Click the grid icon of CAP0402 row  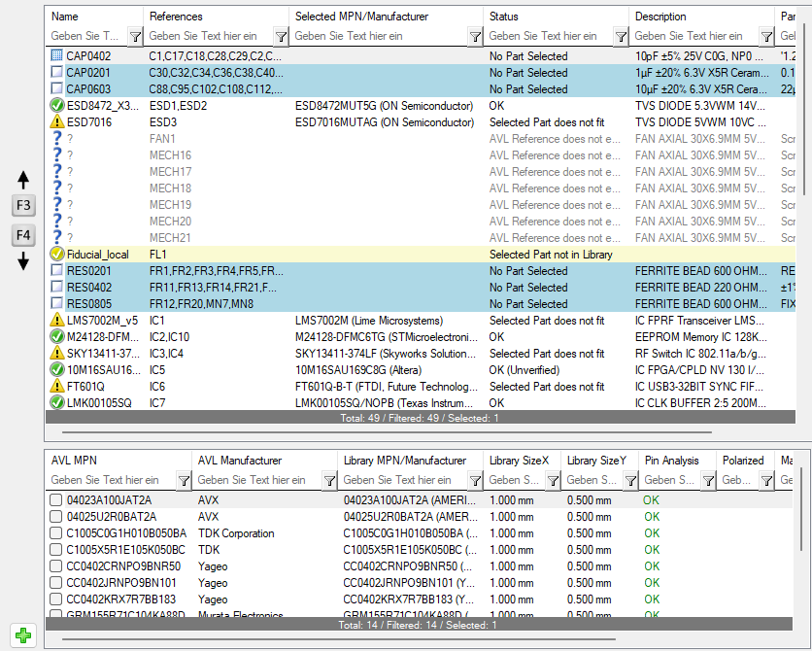point(57,55)
